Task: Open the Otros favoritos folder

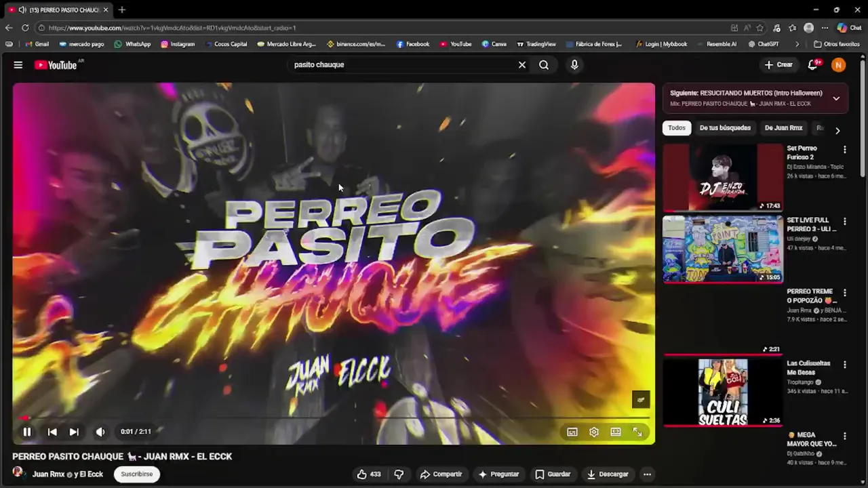Action: pyautogui.click(x=837, y=44)
